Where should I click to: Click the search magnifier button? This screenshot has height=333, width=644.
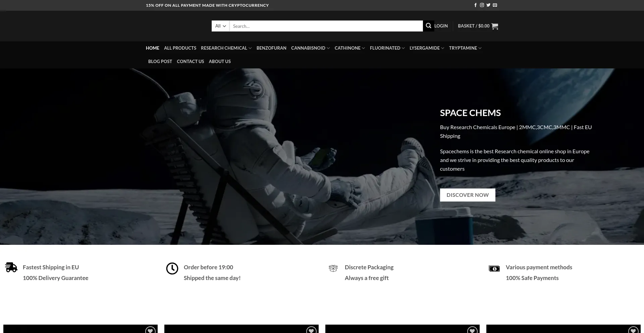(x=428, y=26)
